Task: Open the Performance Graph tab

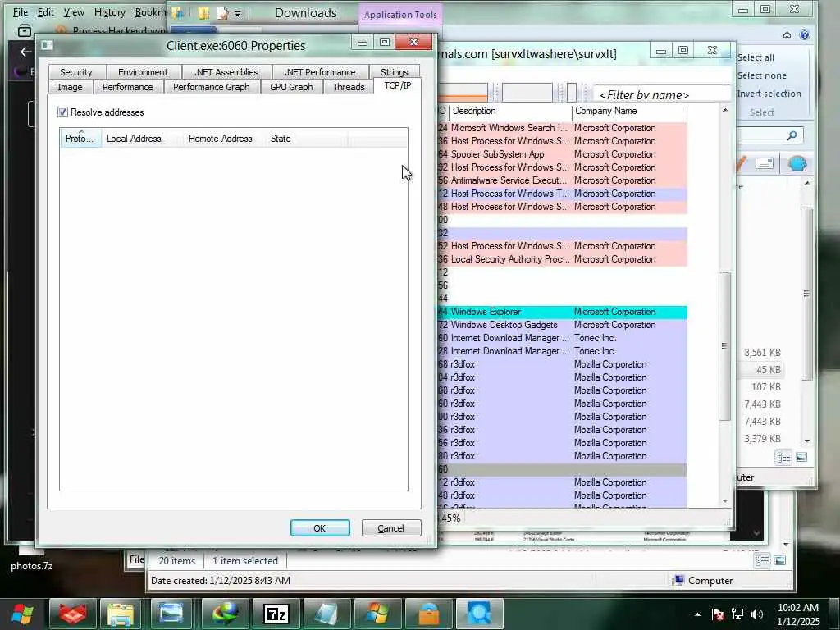Action: (211, 87)
